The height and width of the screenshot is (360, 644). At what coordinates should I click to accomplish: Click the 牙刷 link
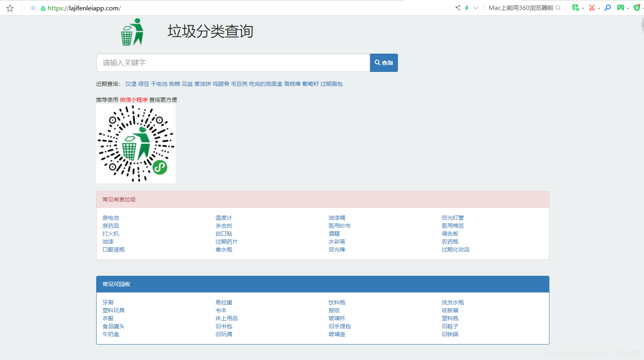[x=108, y=302]
